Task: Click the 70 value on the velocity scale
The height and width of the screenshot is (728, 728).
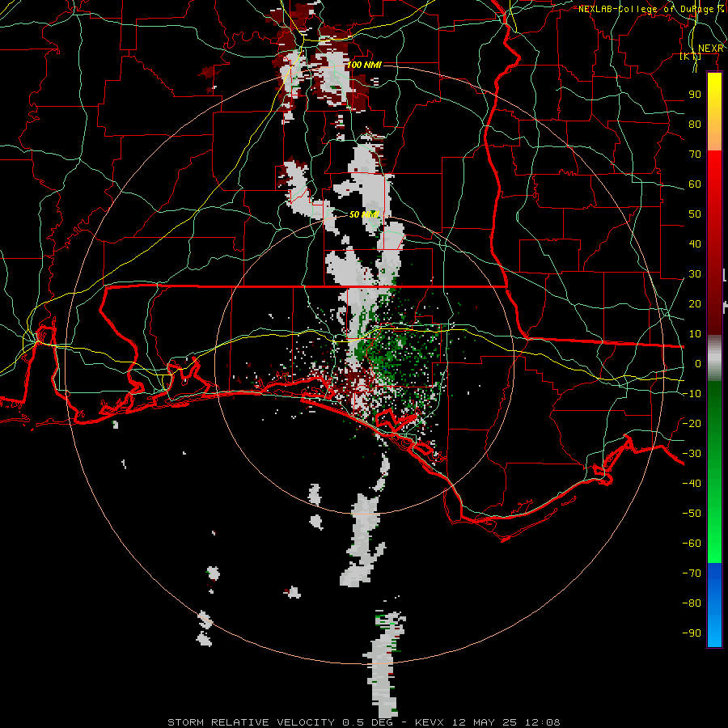Action: (x=695, y=154)
